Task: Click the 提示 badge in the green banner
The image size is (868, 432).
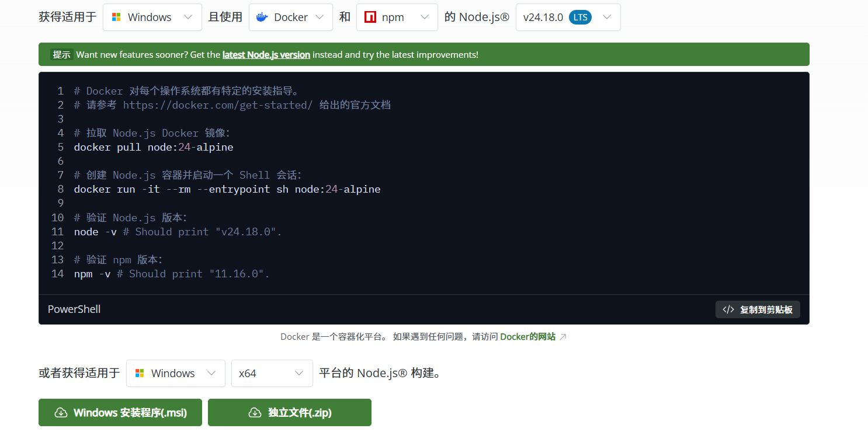Action: tap(61, 55)
